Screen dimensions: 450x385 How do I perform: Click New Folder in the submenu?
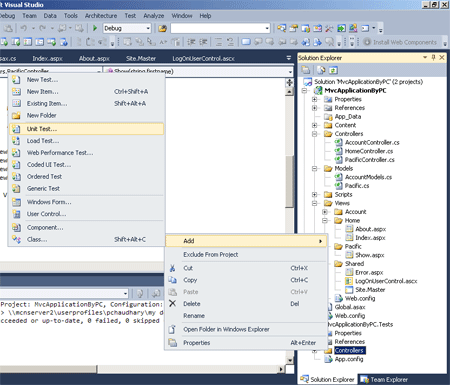coord(87,116)
